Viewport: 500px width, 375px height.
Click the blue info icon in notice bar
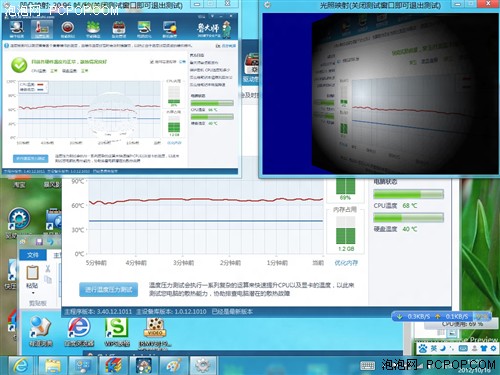6,45
